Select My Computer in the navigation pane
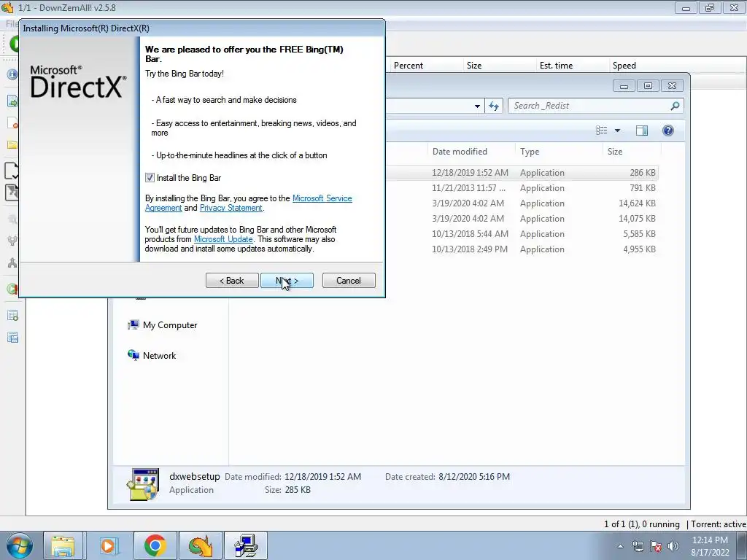The image size is (747, 560). pos(163,325)
